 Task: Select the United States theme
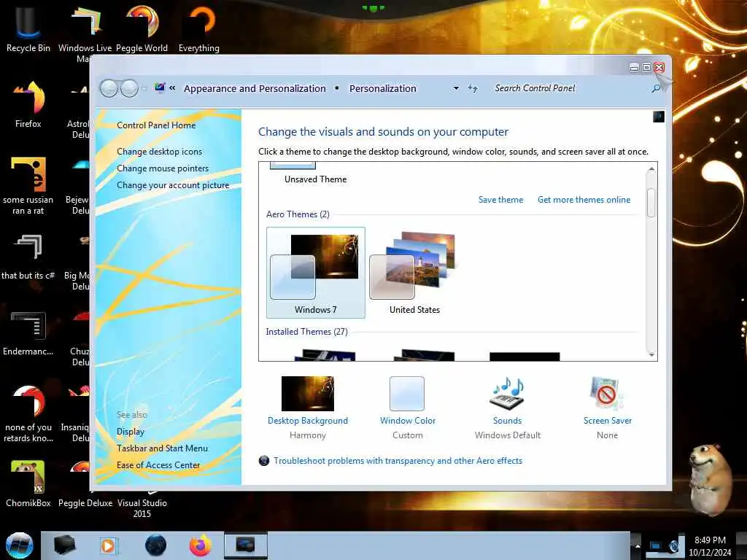(x=414, y=273)
